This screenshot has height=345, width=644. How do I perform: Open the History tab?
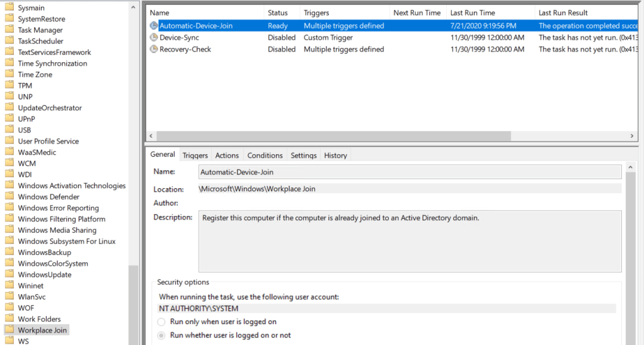coord(335,156)
